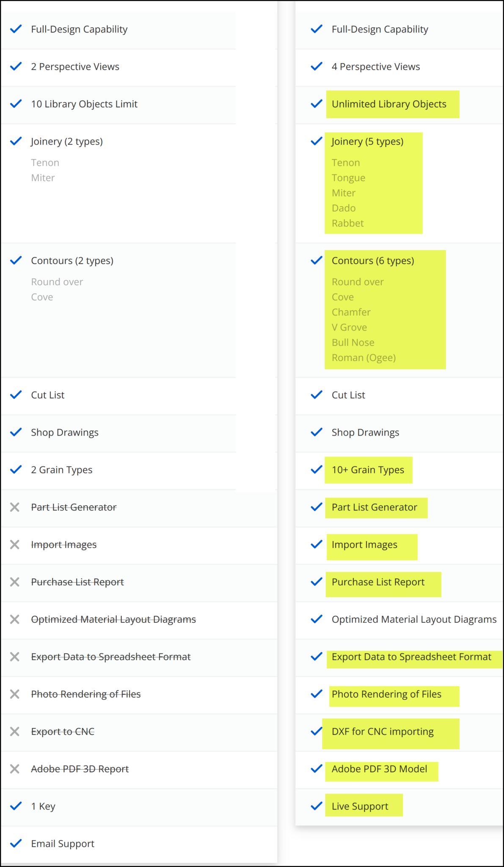This screenshot has width=504, height=867.
Task: Click the X icon beside struck-through Part List Generator
Action: pos(15,507)
